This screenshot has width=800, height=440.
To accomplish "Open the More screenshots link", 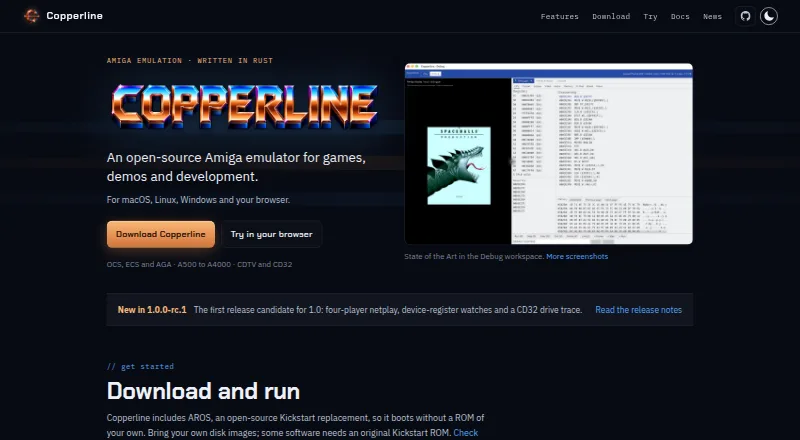I will coord(577,256).
